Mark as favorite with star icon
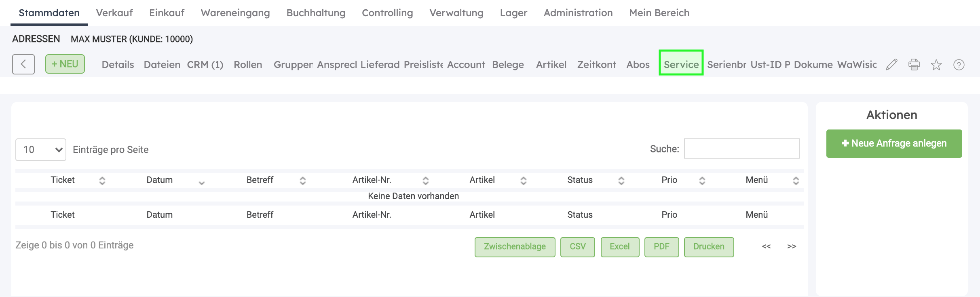 point(936,65)
